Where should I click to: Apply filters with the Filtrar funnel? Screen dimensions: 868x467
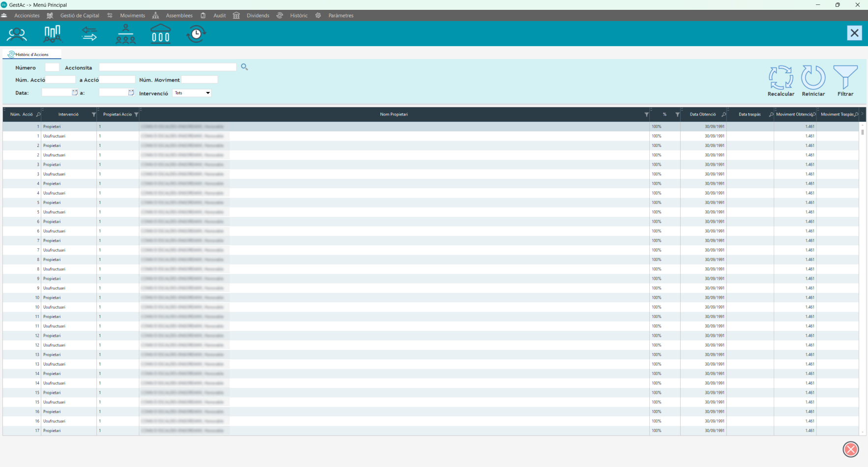coord(845,78)
